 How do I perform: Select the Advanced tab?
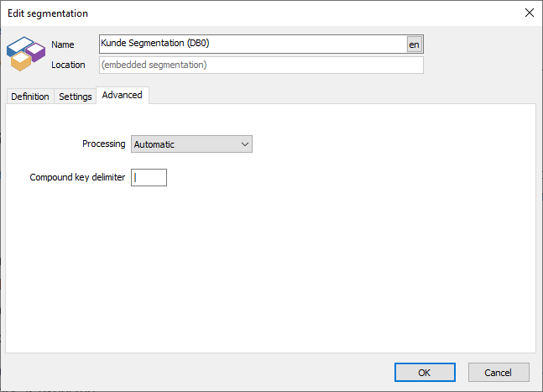pos(123,95)
